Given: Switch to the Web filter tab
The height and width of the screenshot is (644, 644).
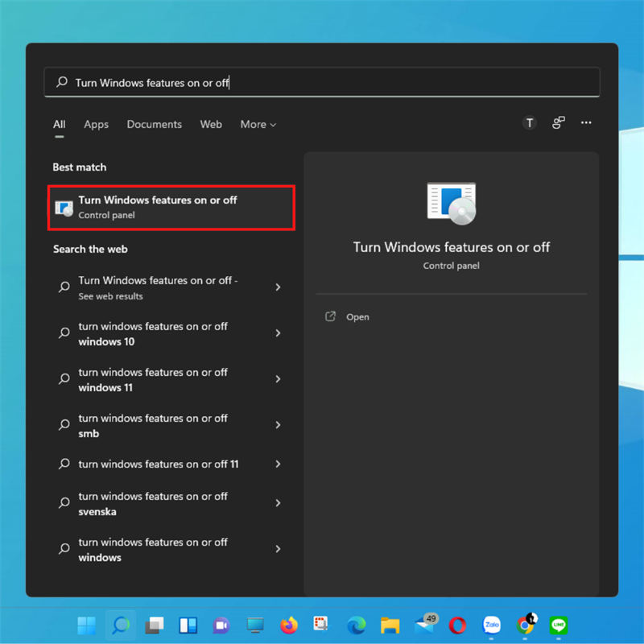Looking at the screenshot, I should click(211, 124).
